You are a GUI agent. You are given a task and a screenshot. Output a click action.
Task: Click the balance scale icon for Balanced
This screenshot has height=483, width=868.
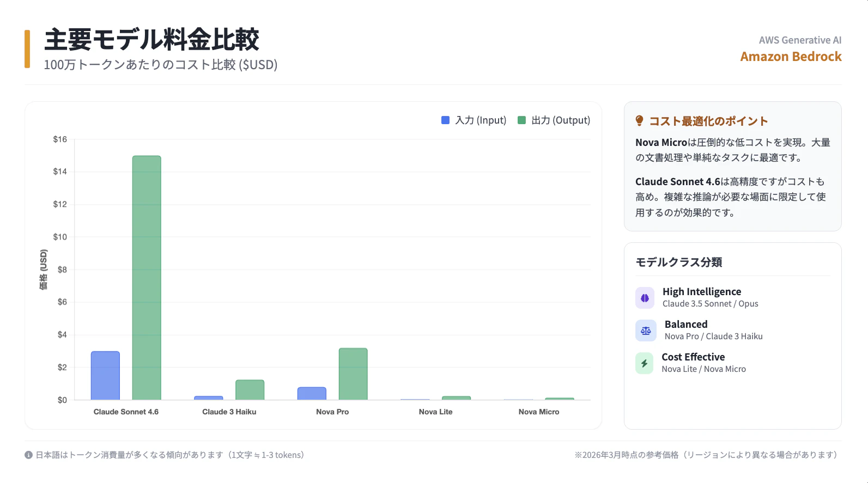[646, 331]
